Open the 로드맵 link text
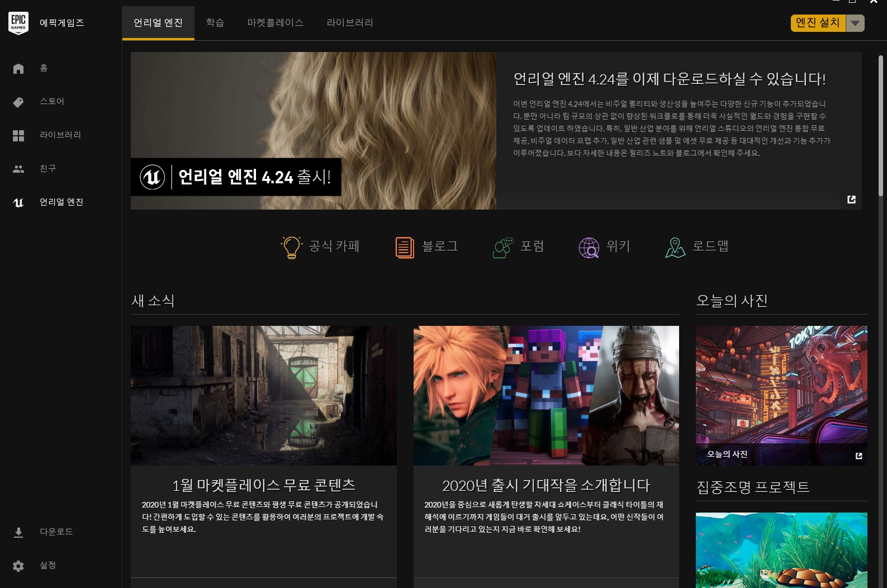Viewport: 887px width, 588px height. point(710,246)
